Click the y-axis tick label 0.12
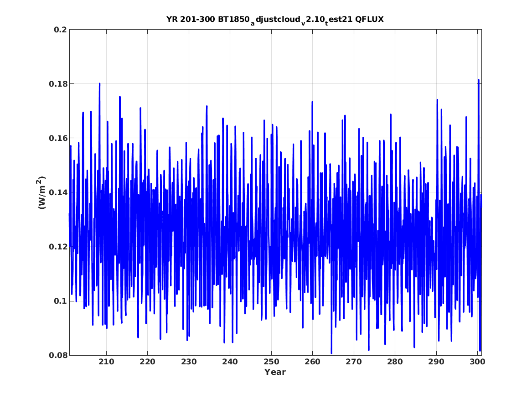Image resolution: width=532 pixels, height=399 pixels. [x=58, y=247]
